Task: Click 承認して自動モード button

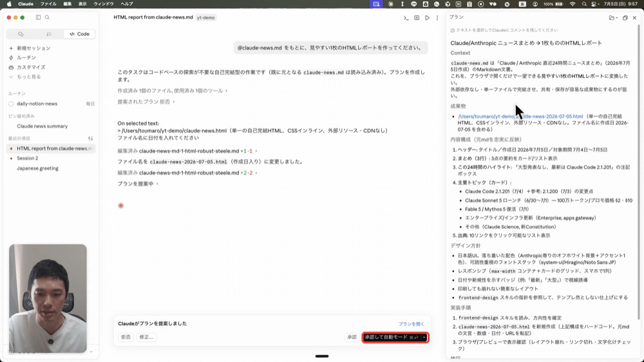Action: [391, 338]
